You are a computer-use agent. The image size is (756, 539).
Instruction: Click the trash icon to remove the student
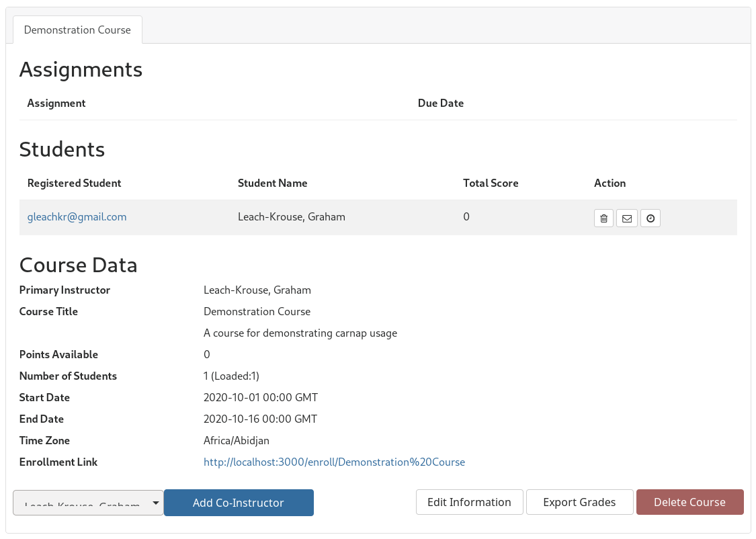tap(603, 218)
